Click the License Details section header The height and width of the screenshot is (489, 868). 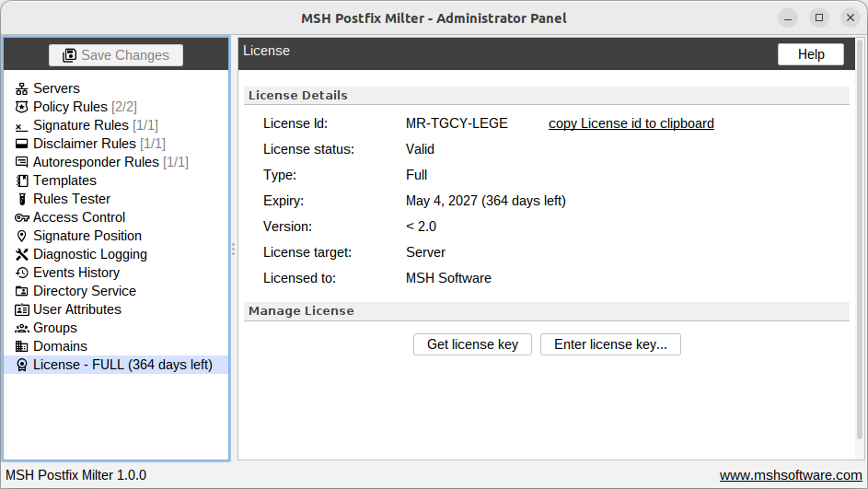click(547, 95)
